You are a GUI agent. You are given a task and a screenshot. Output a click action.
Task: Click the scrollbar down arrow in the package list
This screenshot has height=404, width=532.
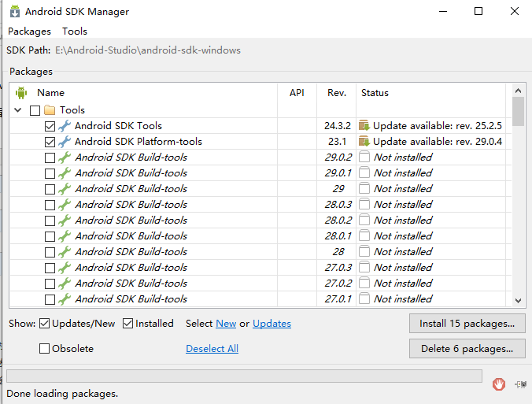518,301
